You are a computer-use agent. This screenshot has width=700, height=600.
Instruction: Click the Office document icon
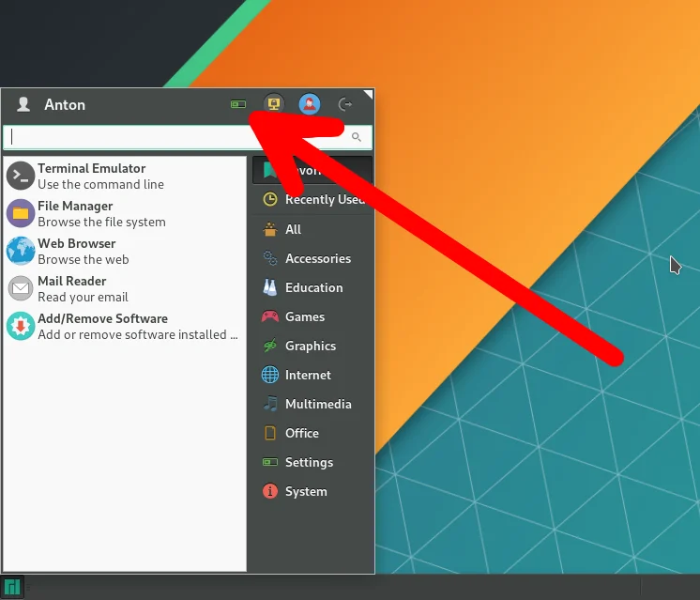coord(270,433)
